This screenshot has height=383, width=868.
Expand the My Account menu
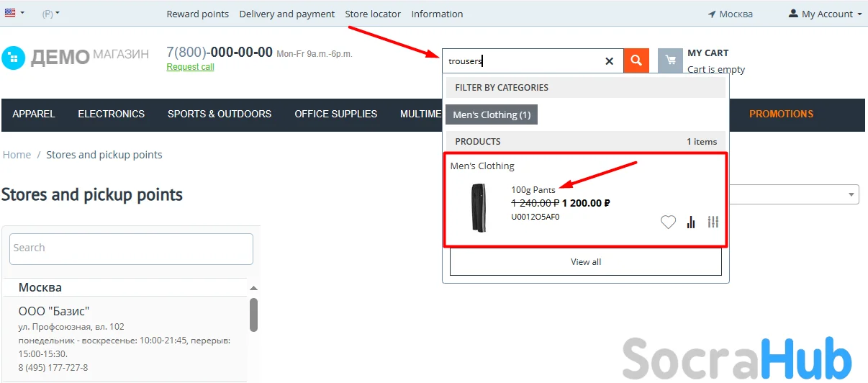tap(825, 14)
